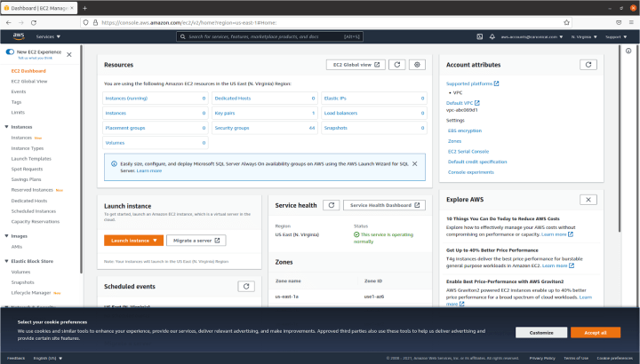Click the browser URL address bar
The height and width of the screenshot is (364, 640).
pyautogui.click(x=326, y=23)
